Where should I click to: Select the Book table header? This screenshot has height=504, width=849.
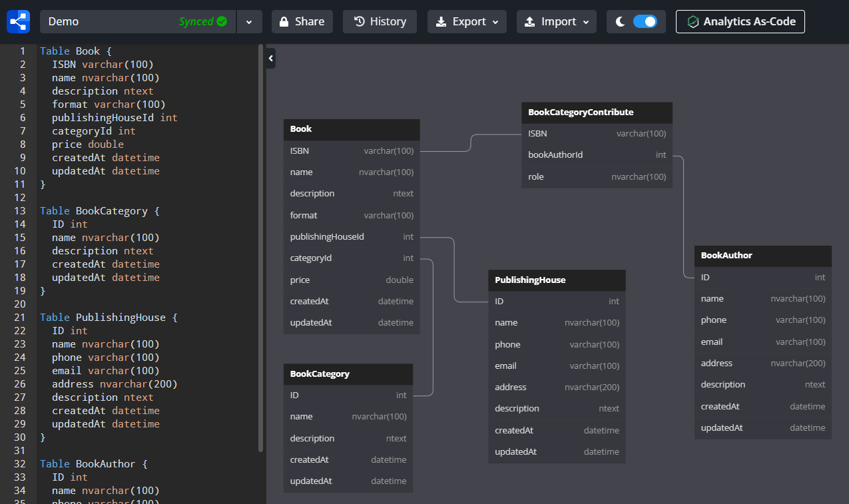352,129
